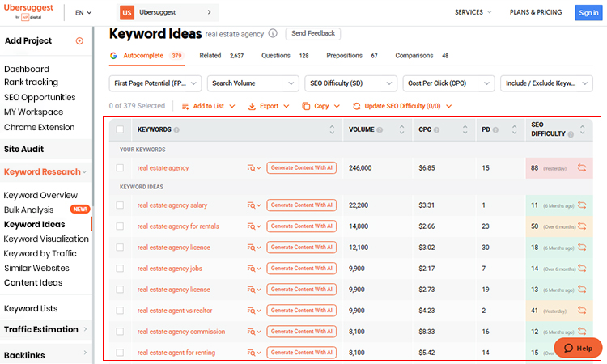
Task: Open the US Ubersuggest location selector
Action: [x=168, y=12]
